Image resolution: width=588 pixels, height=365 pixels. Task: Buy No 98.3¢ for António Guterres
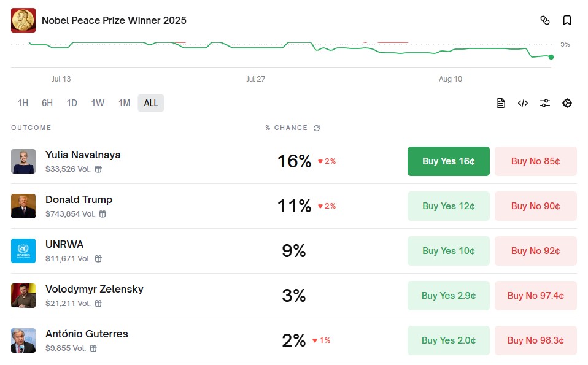coord(535,340)
